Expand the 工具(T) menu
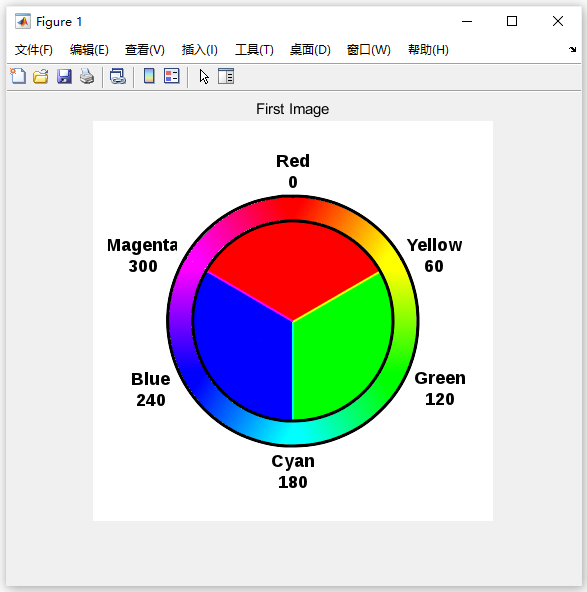Viewport: 587px width, 592px height. 254,50
